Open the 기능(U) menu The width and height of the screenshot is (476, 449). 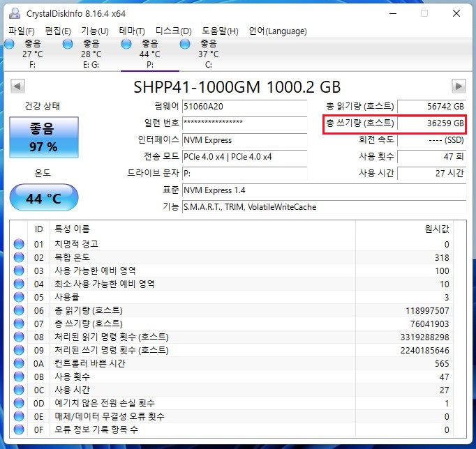tap(95, 31)
